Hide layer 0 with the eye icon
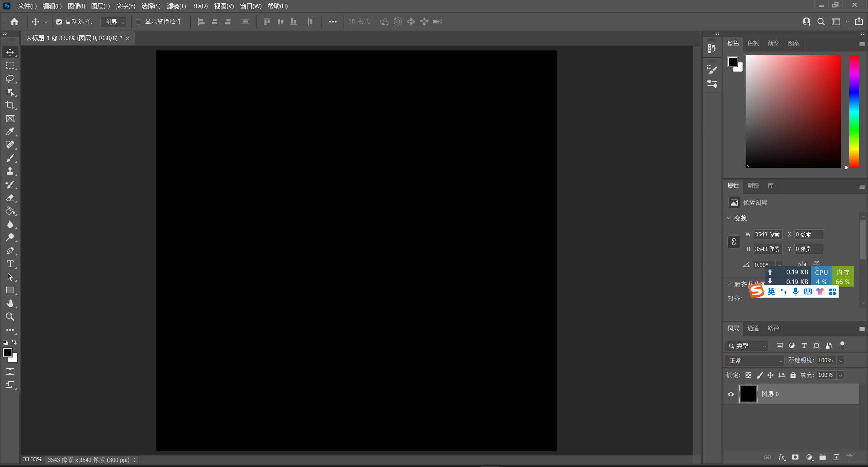The height and width of the screenshot is (467, 868). (731, 394)
